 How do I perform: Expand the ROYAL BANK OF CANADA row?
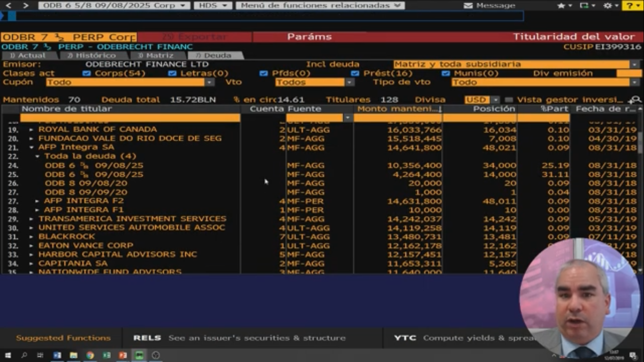tap(32, 130)
